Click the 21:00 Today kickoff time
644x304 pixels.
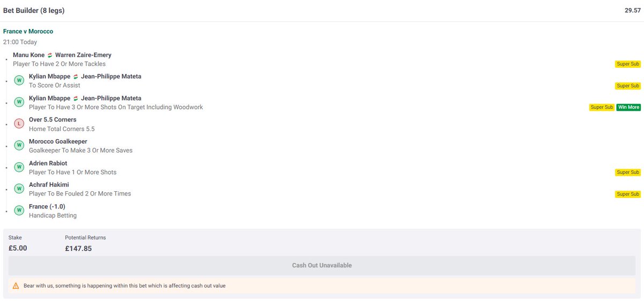coord(20,42)
